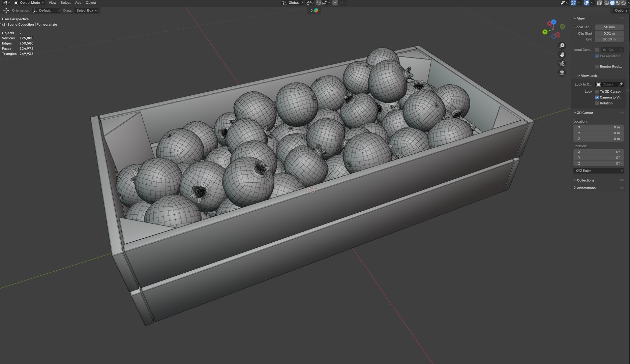The width and height of the screenshot is (630, 364).
Task: Click the Focal Length 50 mm field
Action: click(609, 27)
